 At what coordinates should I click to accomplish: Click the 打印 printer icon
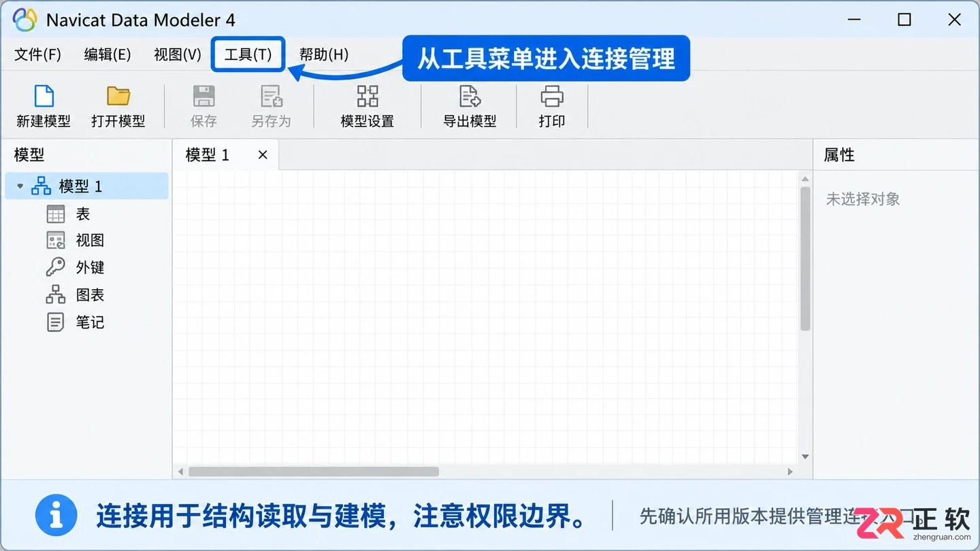pos(552,96)
